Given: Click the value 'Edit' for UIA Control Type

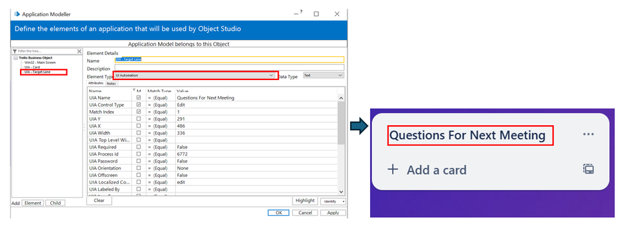Looking at the screenshot, I should pyautogui.click(x=181, y=105).
